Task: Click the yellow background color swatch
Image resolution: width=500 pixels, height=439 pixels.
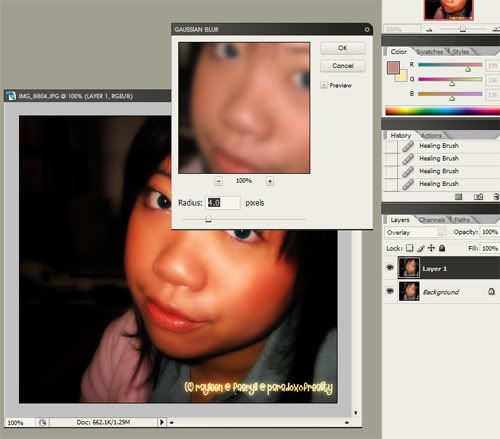Action: tap(403, 77)
